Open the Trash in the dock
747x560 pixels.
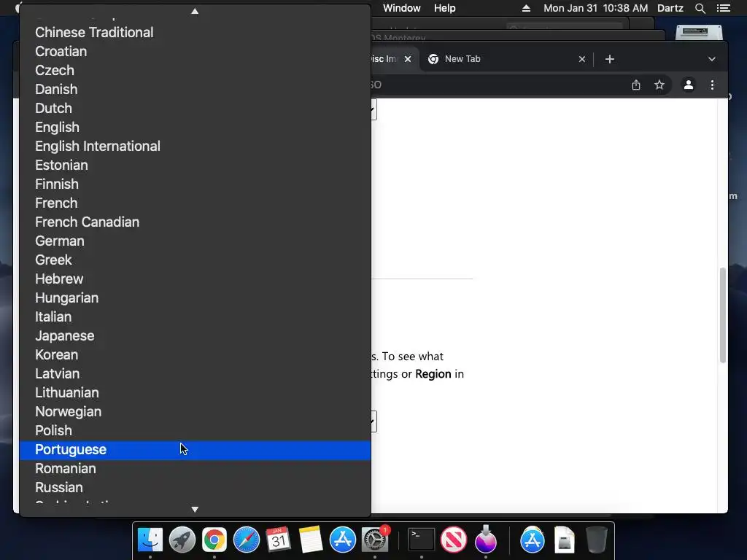click(x=597, y=540)
